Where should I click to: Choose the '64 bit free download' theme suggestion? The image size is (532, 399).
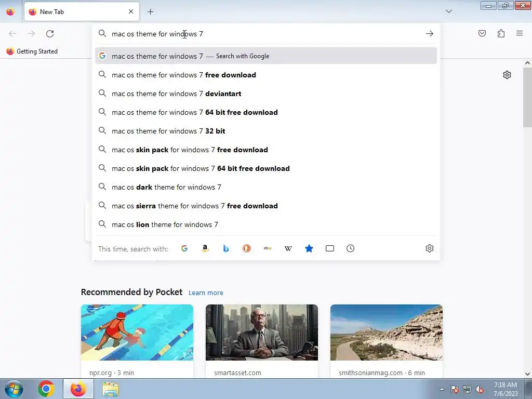click(266, 112)
